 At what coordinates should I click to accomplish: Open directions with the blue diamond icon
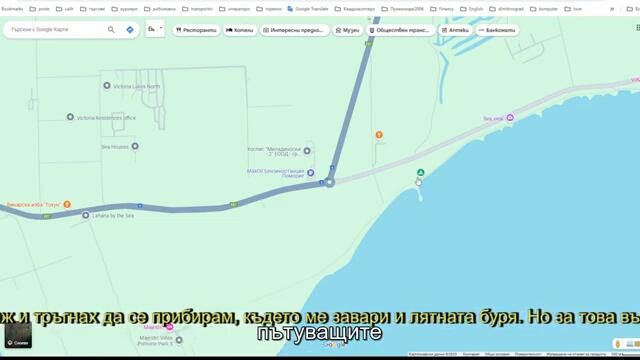130,30
